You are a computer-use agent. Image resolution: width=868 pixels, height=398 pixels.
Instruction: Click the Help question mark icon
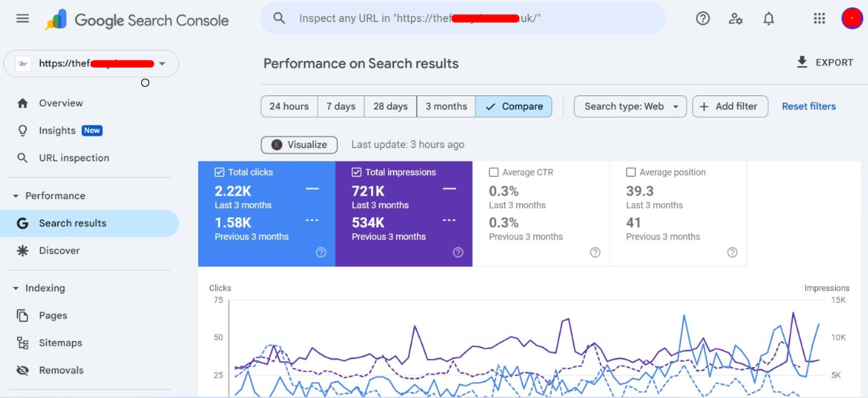[703, 18]
